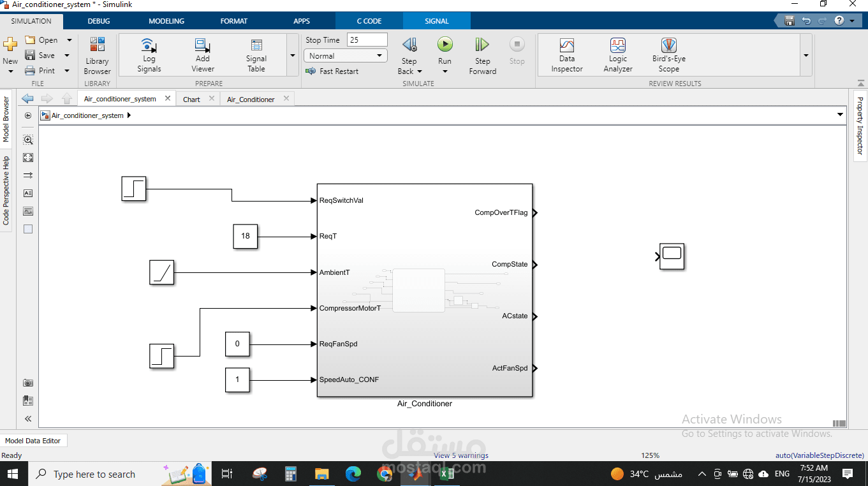Open the Property Inspector panel
The width and height of the screenshot is (868, 486).
pos(860,126)
